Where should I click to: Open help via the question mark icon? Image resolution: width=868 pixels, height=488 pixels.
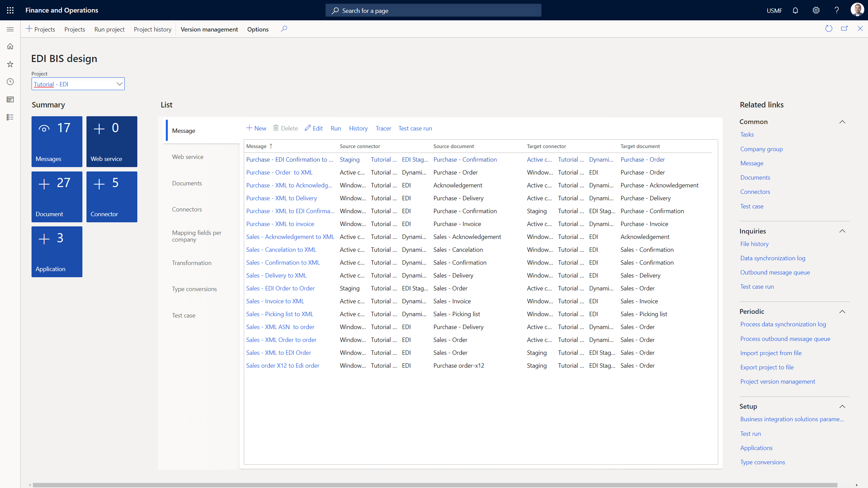pos(837,10)
